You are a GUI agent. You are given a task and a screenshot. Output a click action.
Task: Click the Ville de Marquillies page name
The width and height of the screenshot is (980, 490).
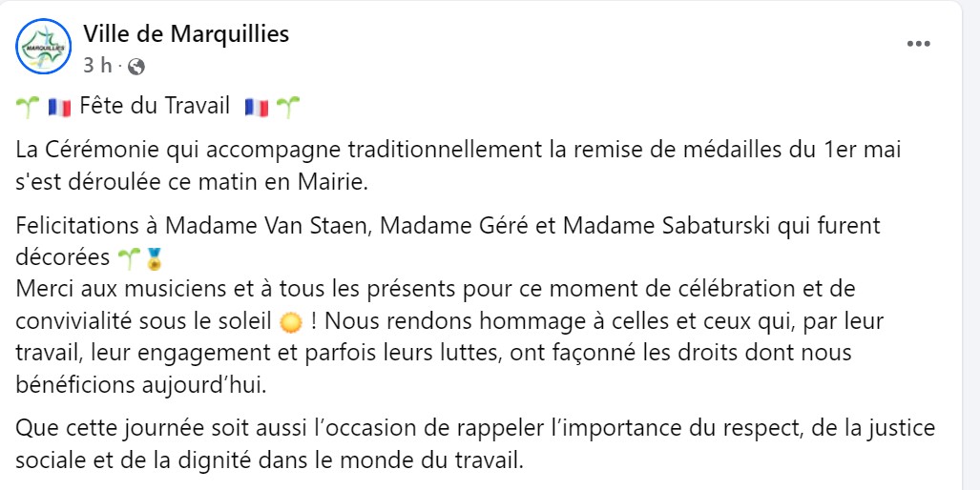click(x=186, y=33)
